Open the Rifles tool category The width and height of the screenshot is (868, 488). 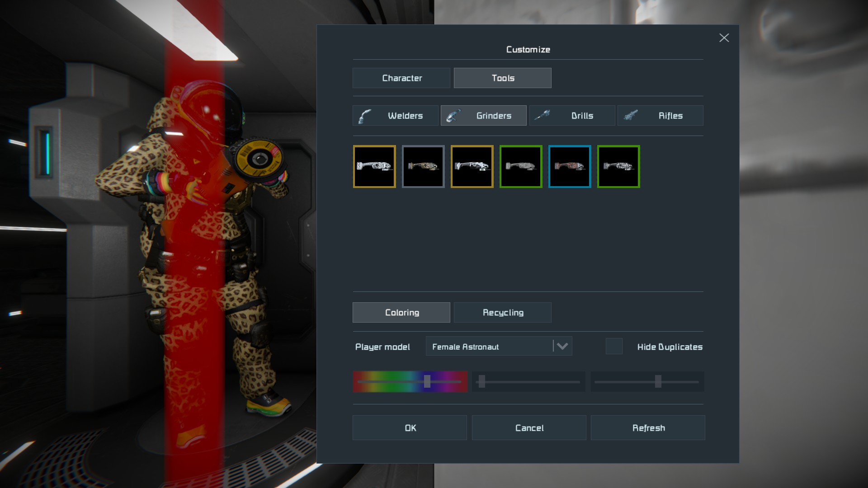point(660,116)
